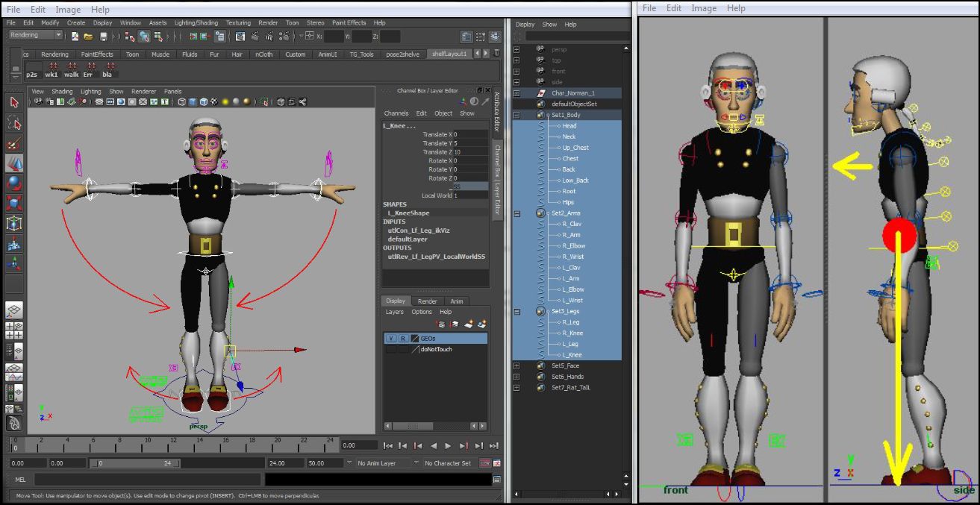Save scene with the floppy disk icon
Screen dimensions: 980x505
click(104, 36)
